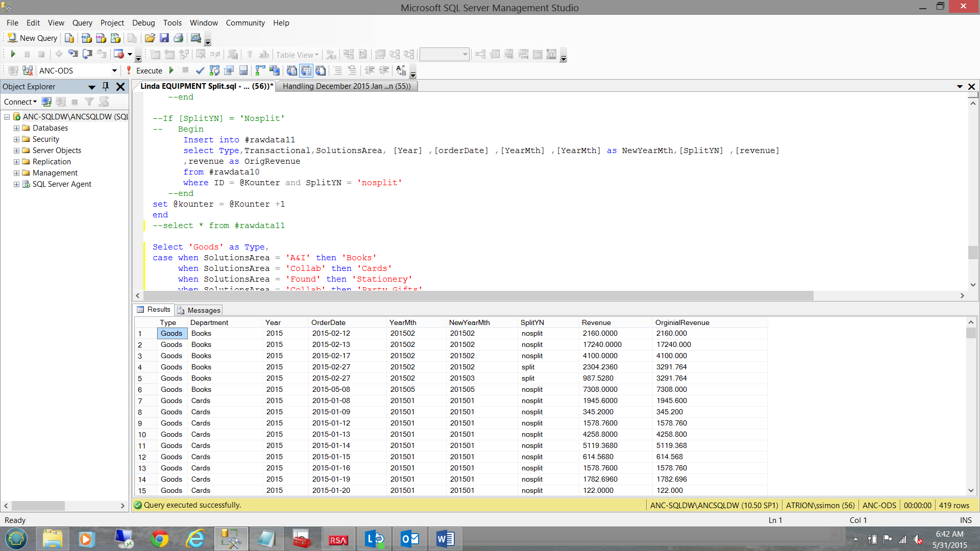Toggle Results to Grid mode
980x551 pixels.
point(306,71)
